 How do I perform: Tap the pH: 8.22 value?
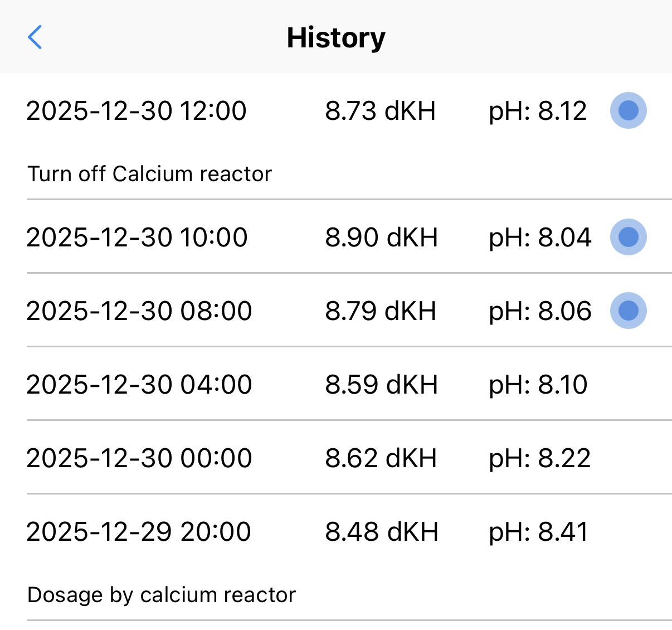click(x=539, y=458)
